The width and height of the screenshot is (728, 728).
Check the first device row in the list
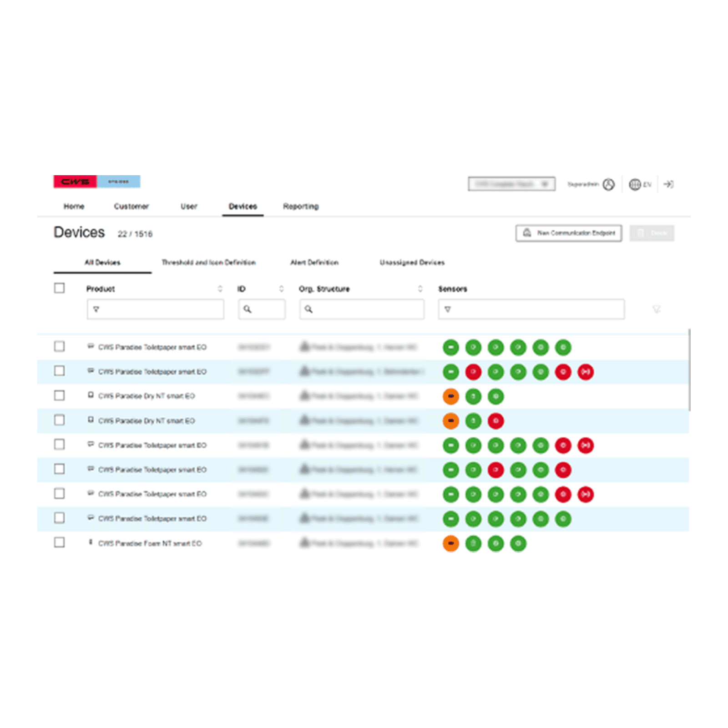pyautogui.click(x=59, y=346)
